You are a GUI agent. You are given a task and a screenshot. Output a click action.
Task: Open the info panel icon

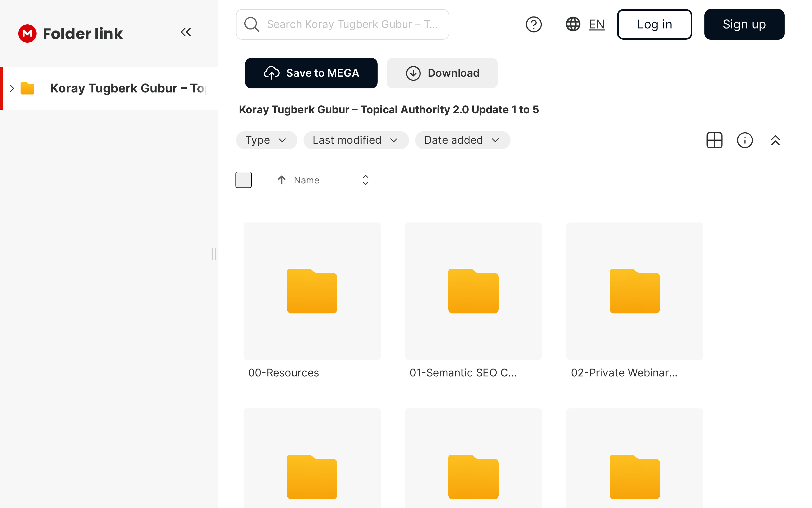coord(745,140)
